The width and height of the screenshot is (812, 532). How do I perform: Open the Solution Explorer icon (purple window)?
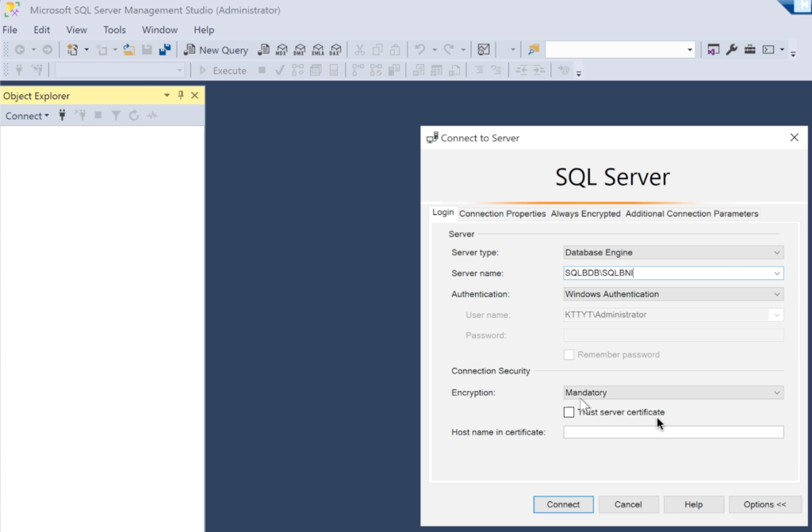tap(713, 50)
